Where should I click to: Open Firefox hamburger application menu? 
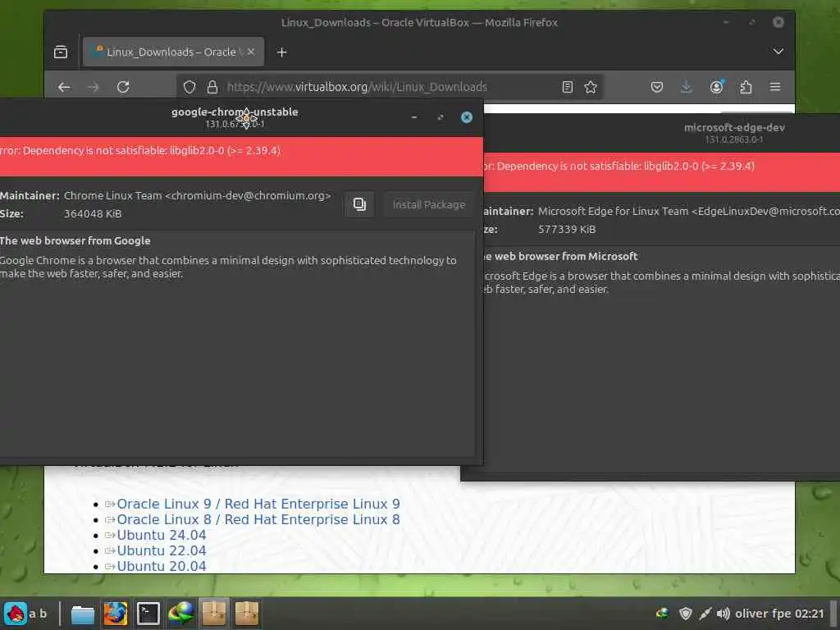click(775, 87)
